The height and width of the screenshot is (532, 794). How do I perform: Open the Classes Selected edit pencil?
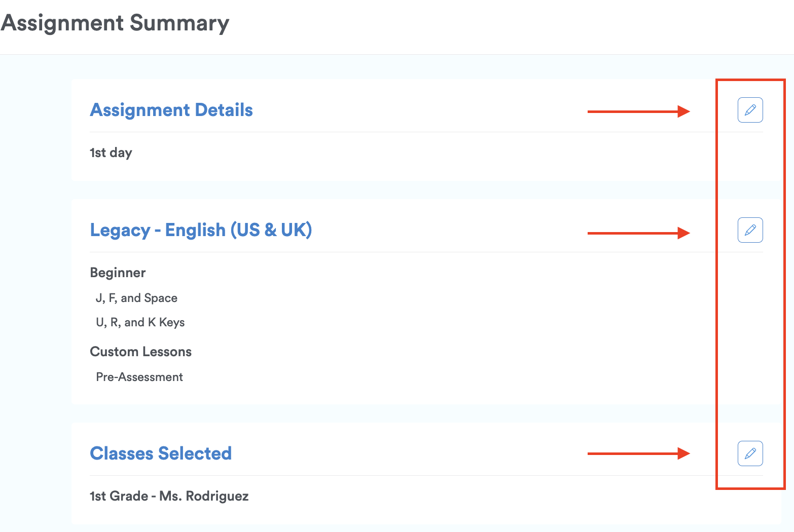click(750, 453)
